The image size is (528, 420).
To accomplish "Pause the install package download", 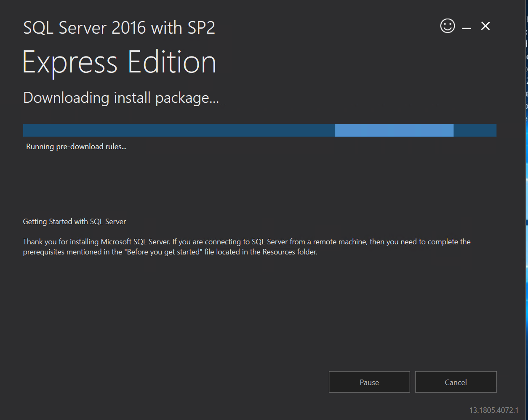I will point(369,382).
